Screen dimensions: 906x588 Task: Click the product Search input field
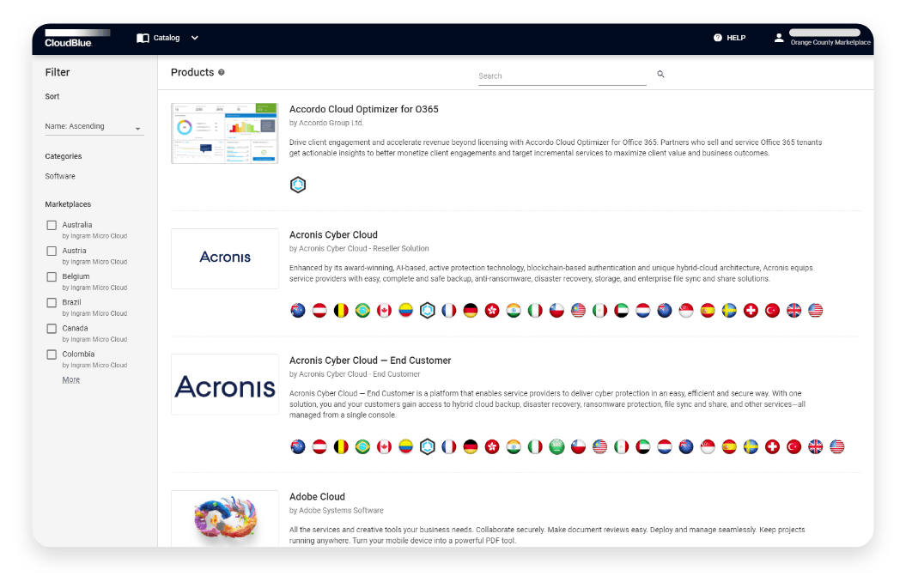coord(562,76)
